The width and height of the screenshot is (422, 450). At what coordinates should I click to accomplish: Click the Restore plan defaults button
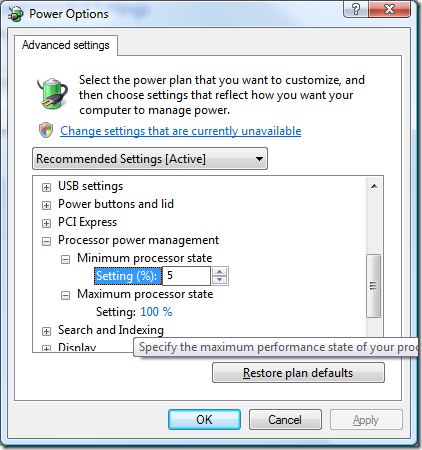click(x=298, y=373)
